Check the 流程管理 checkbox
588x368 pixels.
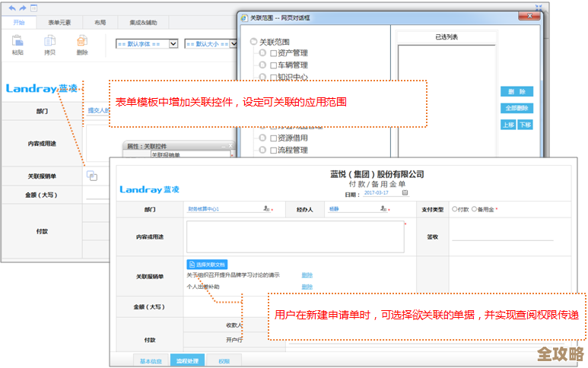click(273, 151)
